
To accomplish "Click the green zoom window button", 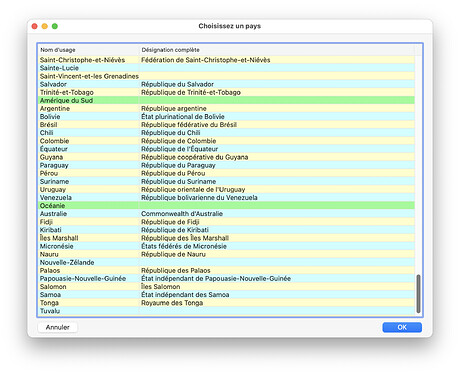I will 55,26.
